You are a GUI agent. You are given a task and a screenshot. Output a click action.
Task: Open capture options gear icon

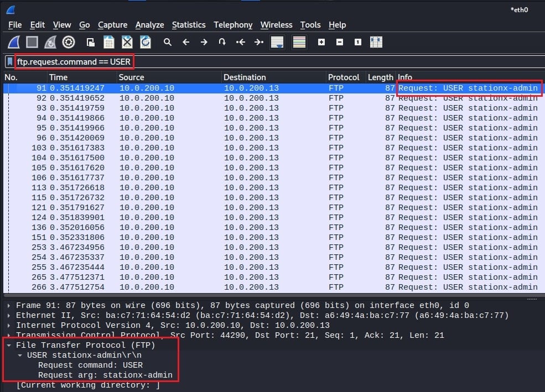point(69,43)
